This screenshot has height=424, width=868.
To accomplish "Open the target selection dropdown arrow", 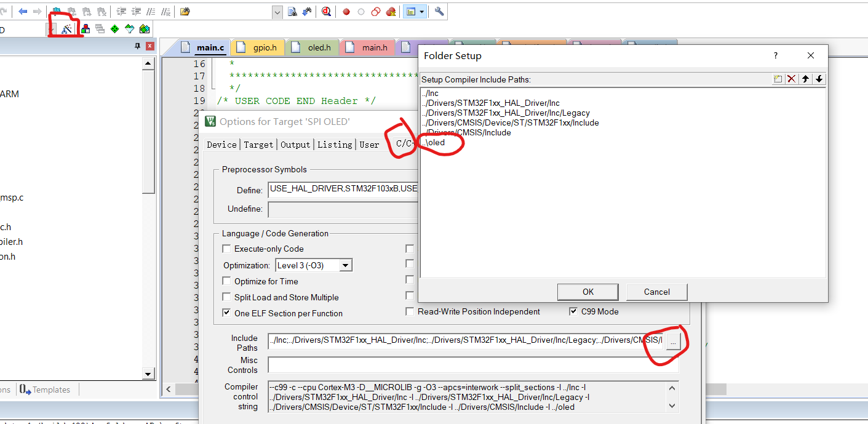I will [x=52, y=29].
